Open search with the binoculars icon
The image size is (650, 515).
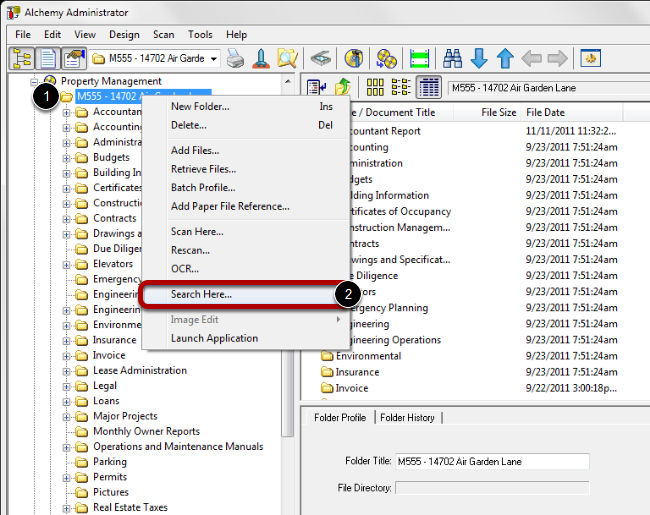coord(452,58)
